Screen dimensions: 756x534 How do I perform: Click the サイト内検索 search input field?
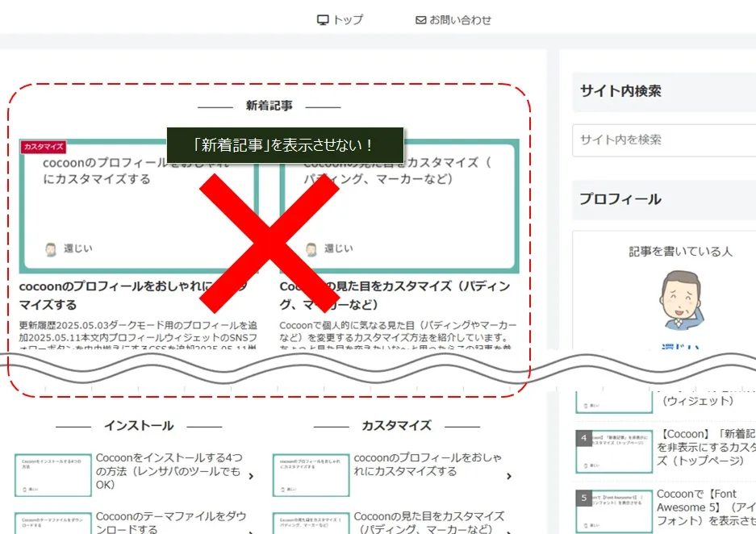point(663,140)
